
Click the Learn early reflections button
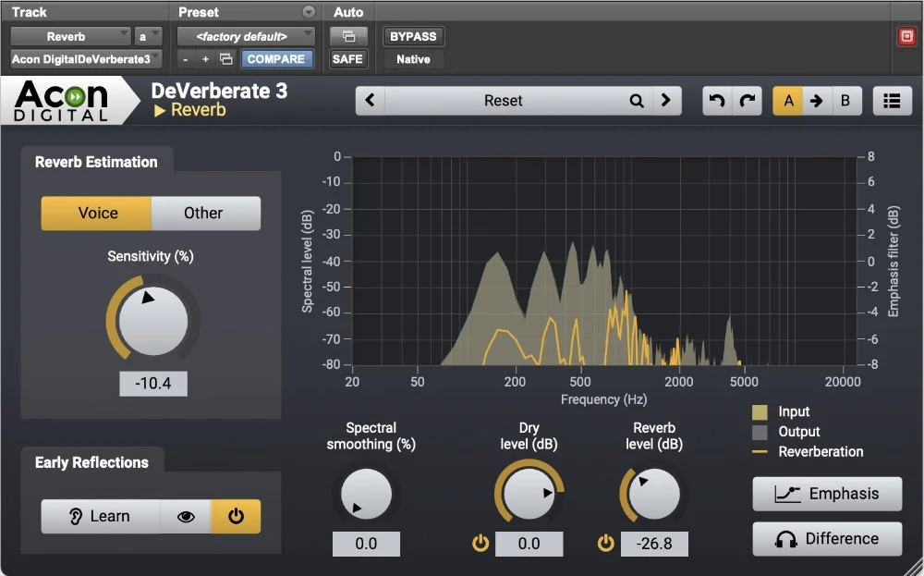pos(100,517)
